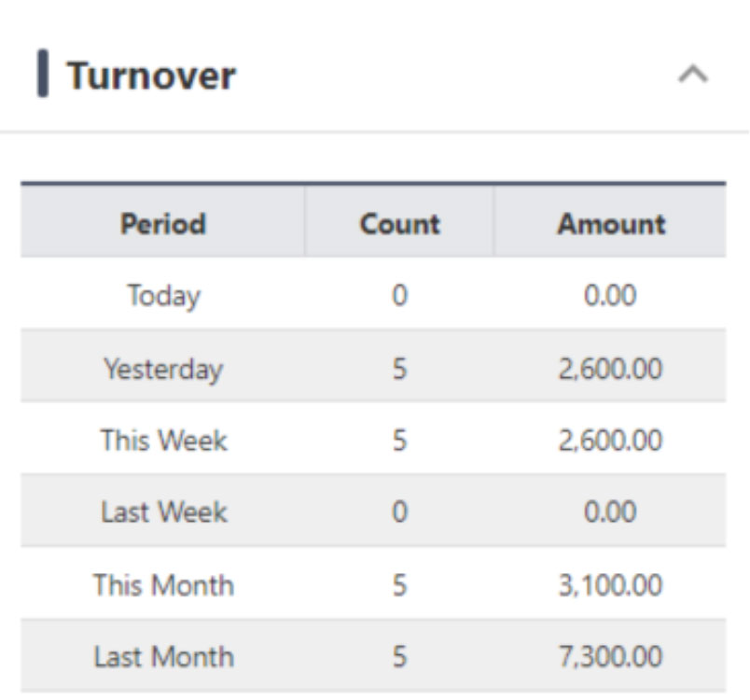Click the Last Week amount cell

(611, 512)
